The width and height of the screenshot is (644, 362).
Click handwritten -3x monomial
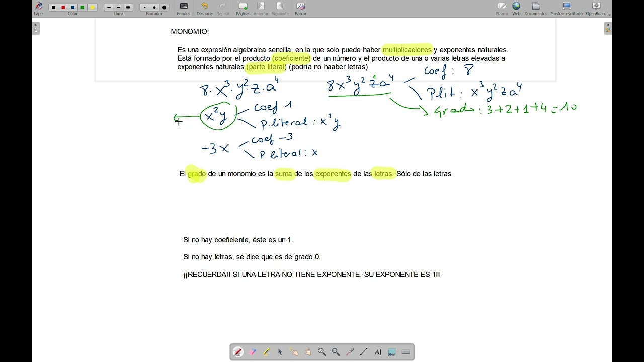tap(215, 148)
